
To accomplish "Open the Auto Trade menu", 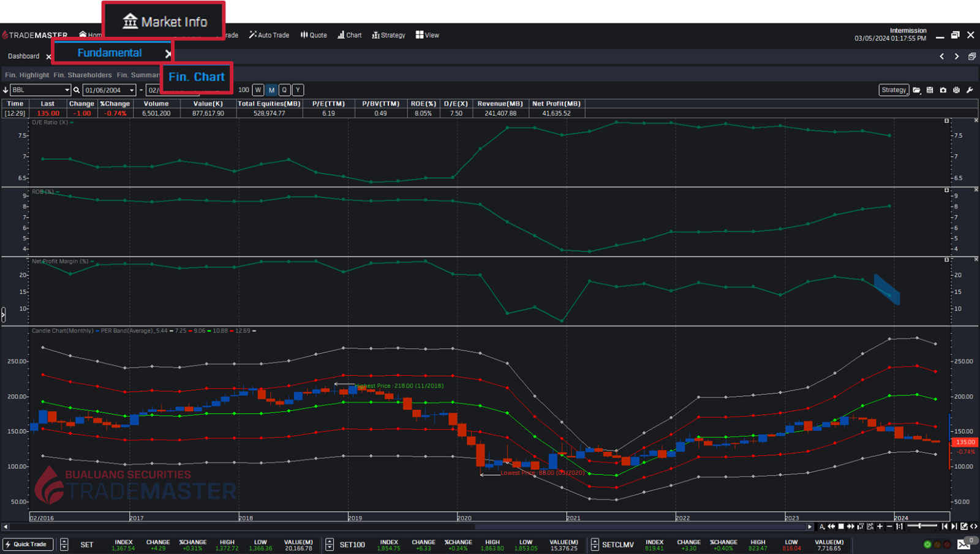I will click(269, 35).
